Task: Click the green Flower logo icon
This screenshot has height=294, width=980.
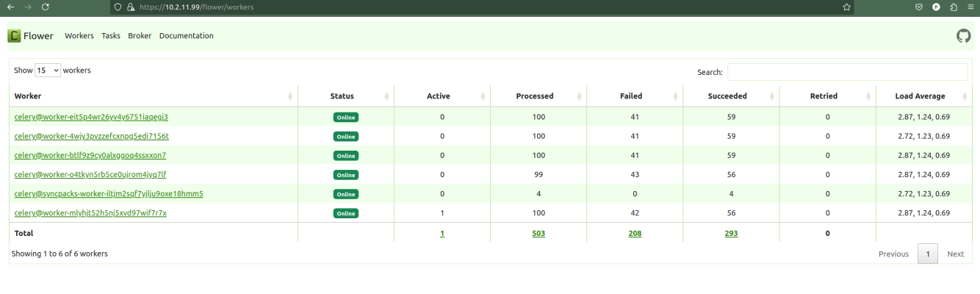Action: (x=14, y=36)
